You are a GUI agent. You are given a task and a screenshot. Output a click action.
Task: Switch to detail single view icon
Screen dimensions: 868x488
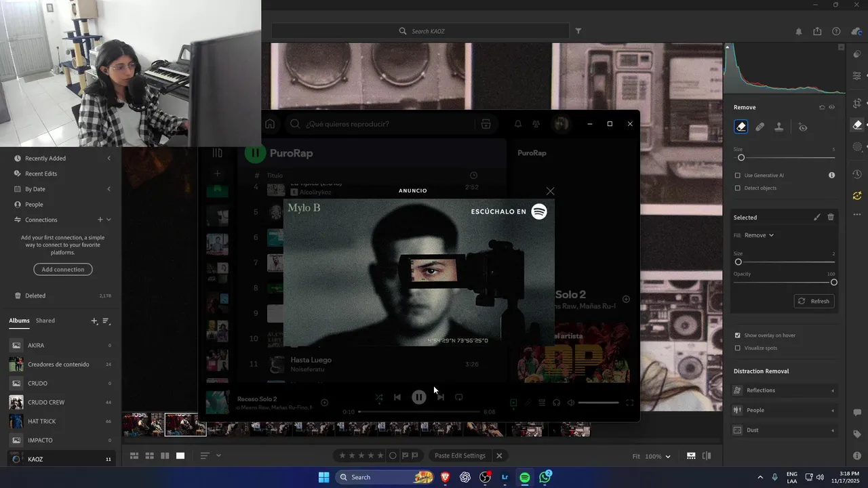(180, 455)
